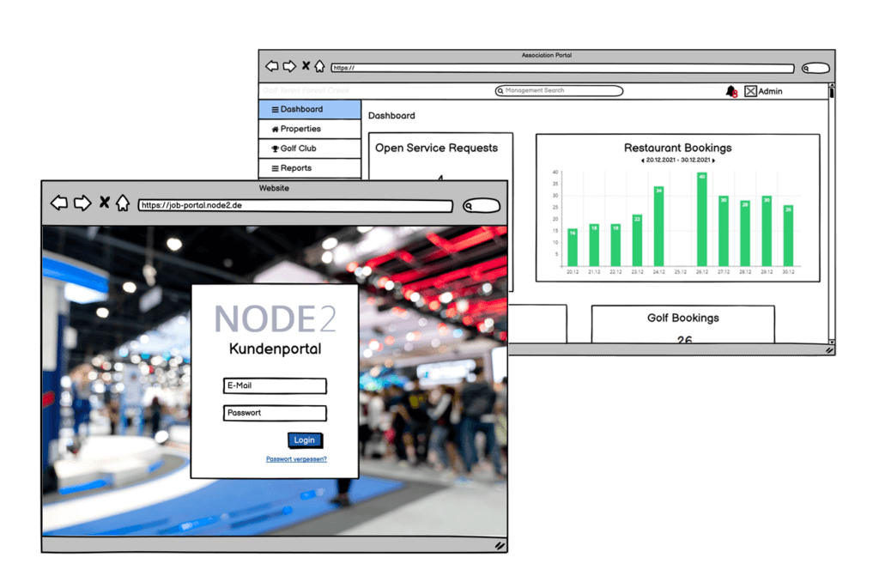Image resolution: width=879 pixels, height=588 pixels.
Task: Click vertical scrollbar thumb in Association Portal
Action: [x=831, y=93]
